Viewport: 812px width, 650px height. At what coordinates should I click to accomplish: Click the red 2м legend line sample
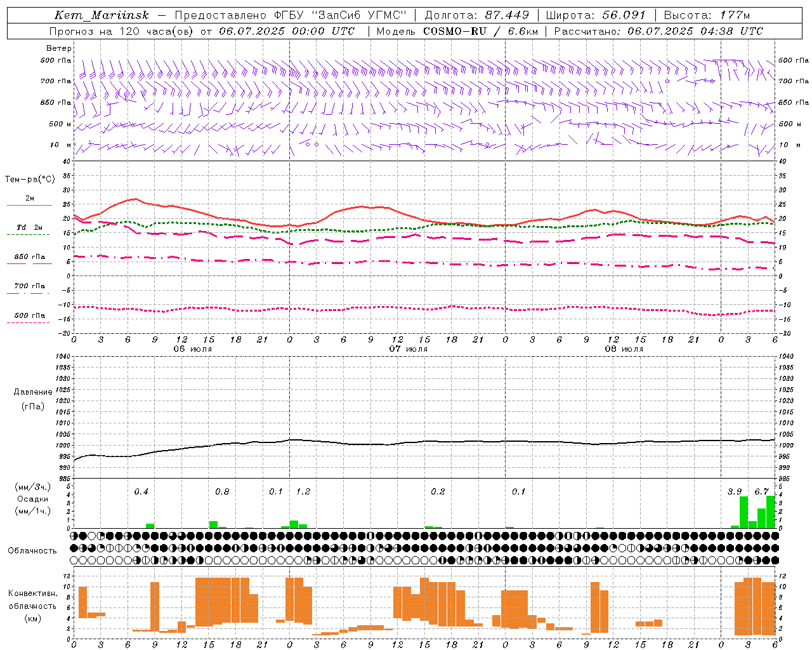click(x=29, y=206)
